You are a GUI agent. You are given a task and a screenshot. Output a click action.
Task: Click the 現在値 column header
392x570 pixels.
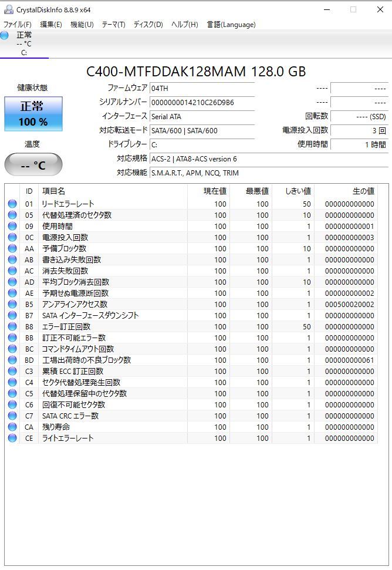click(x=208, y=191)
